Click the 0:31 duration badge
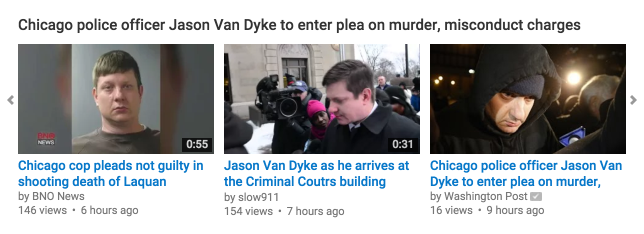The width and height of the screenshot is (644, 234). (x=403, y=144)
